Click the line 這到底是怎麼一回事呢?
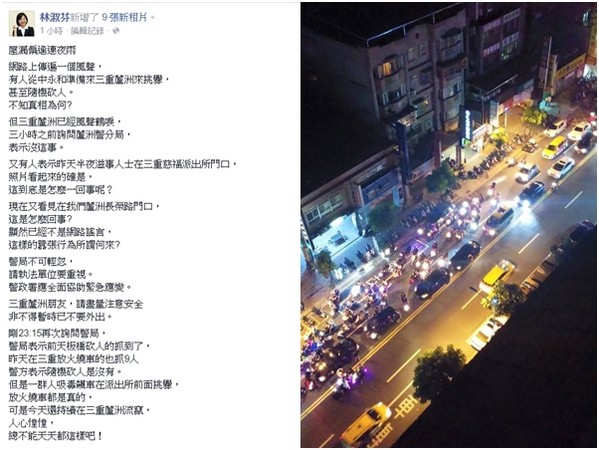 tap(61, 189)
